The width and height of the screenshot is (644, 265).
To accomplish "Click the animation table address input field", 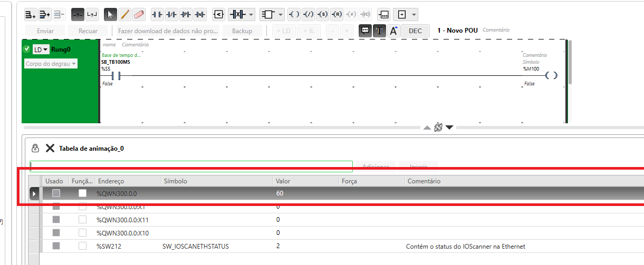I will (x=191, y=166).
